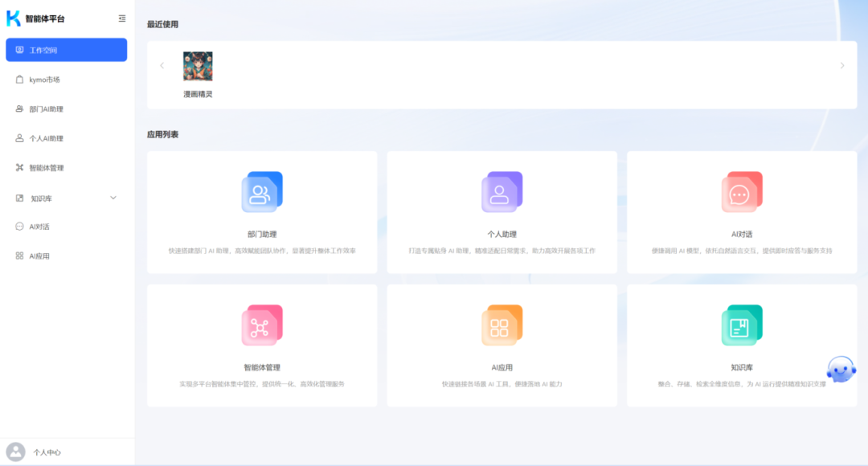Open the 个人中心 at the bottom

[x=40, y=452]
